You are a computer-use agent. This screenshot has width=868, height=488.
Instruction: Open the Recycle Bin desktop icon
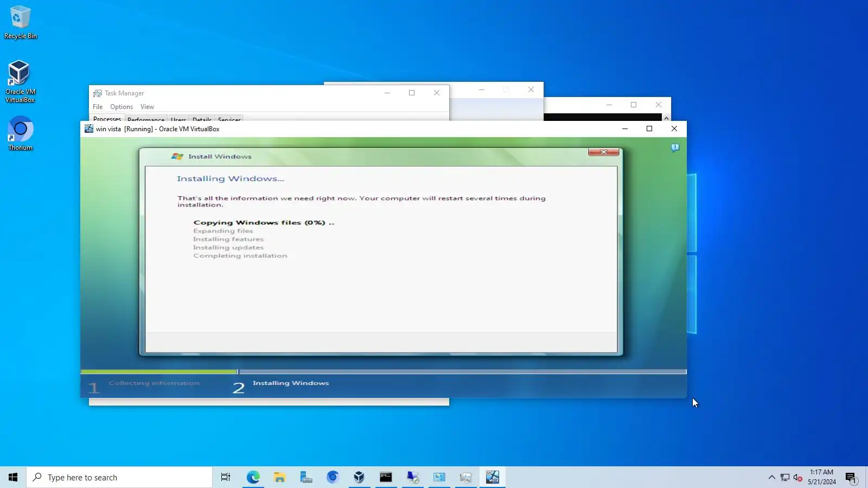tap(21, 23)
